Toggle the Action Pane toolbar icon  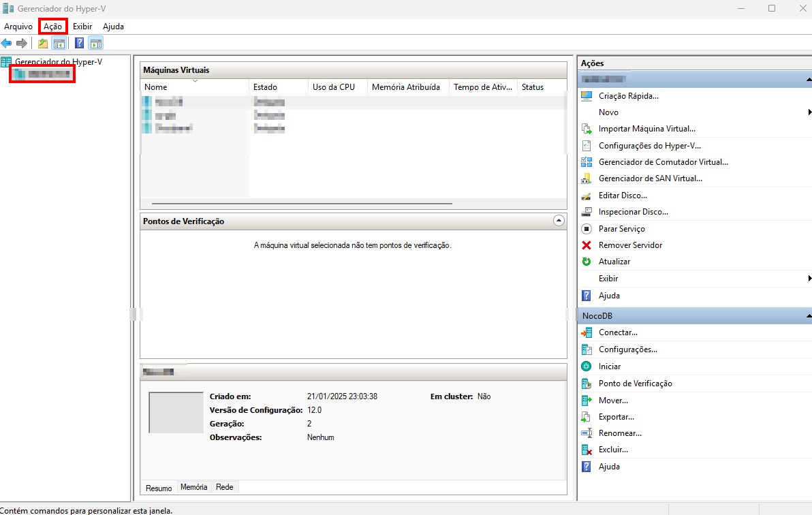click(95, 44)
